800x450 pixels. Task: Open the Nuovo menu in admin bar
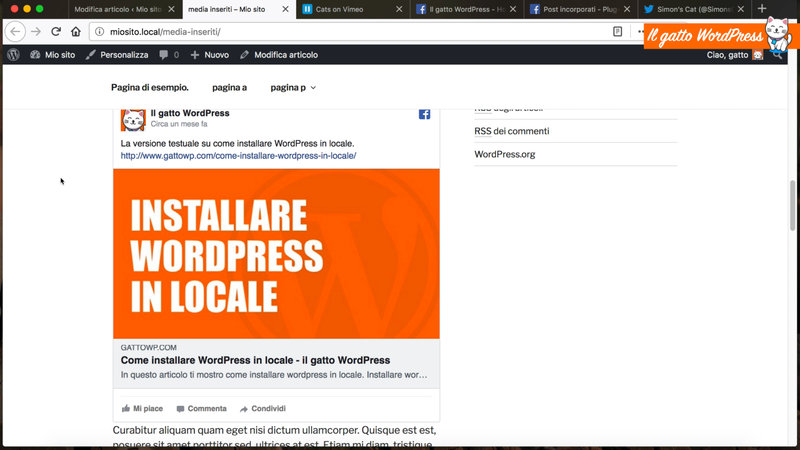coord(210,55)
